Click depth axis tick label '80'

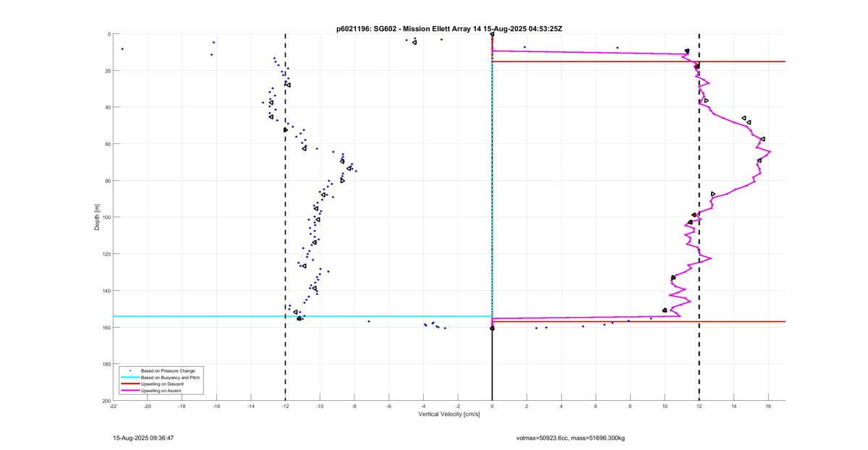tap(107, 181)
